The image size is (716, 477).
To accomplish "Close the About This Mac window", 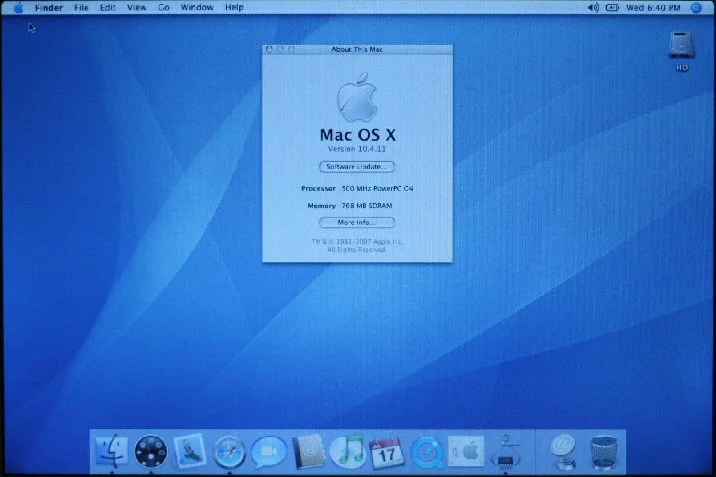I will (269, 49).
